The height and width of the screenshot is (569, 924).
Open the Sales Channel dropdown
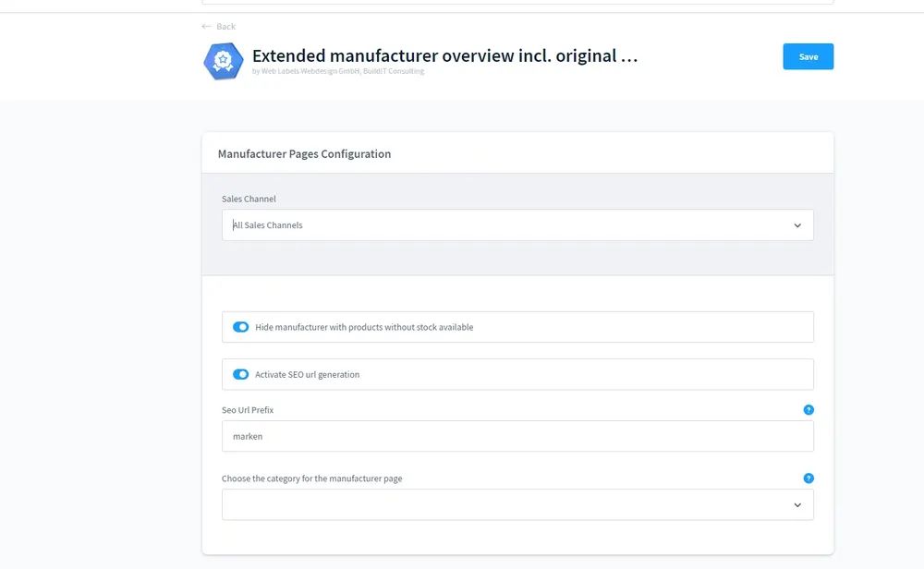pos(517,225)
